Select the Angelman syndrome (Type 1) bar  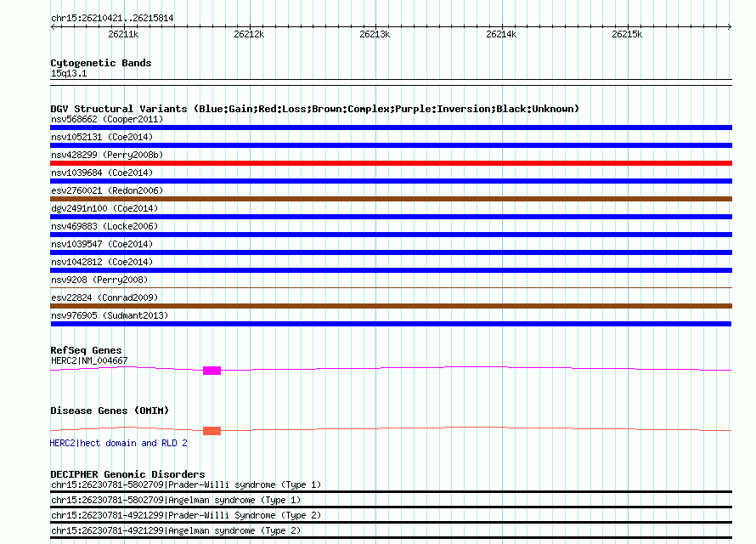click(391, 507)
